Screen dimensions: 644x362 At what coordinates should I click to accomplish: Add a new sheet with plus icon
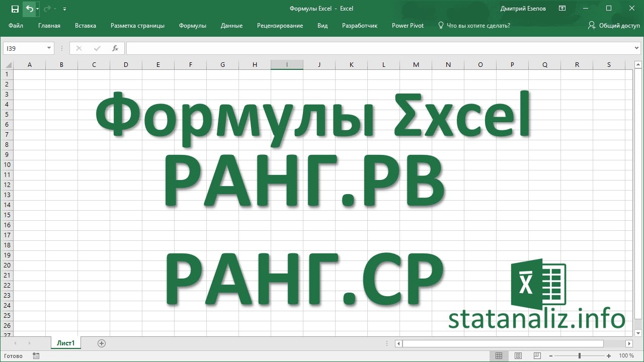(102, 343)
